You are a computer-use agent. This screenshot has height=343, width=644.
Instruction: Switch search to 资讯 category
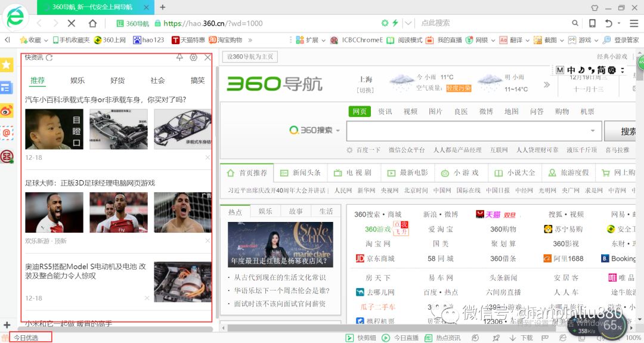tap(385, 112)
